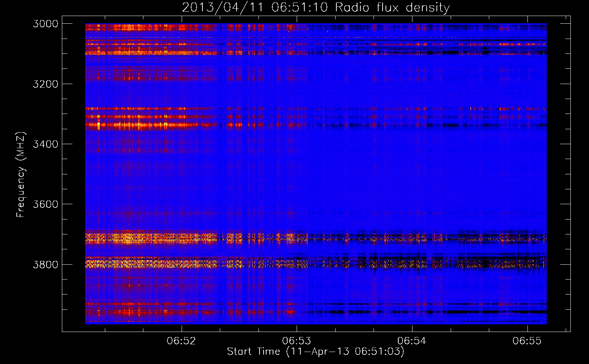589x364 pixels.
Task: Click the 06:53 time tick label
Action: click(x=297, y=341)
